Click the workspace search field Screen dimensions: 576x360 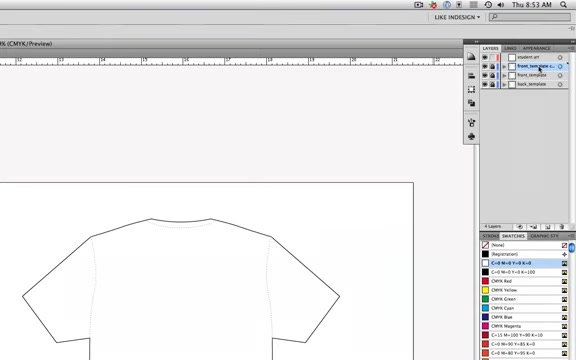click(530, 17)
